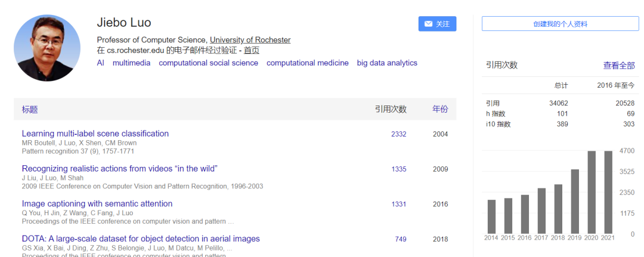Click the since-2016 citations value 20528
This screenshot has height=257, width=644.
[x=625, y=104]
